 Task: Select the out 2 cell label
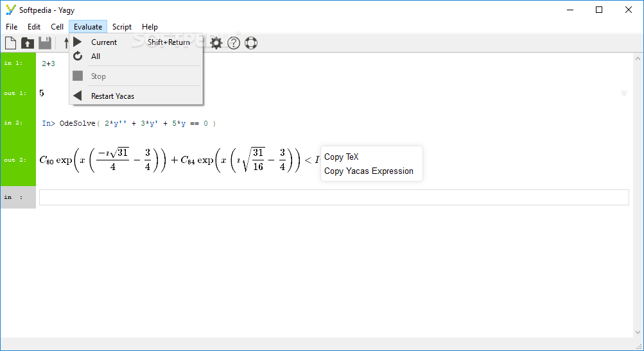15,160
